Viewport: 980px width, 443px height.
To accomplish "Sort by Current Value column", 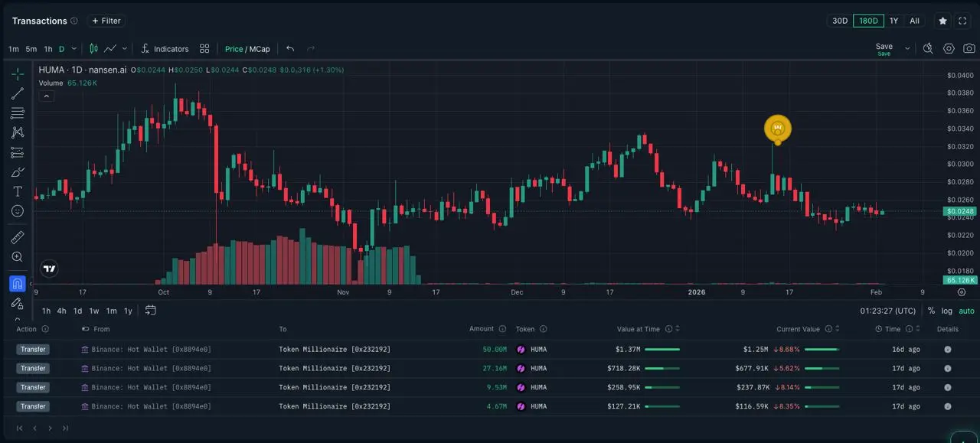I will click(837, 329).
